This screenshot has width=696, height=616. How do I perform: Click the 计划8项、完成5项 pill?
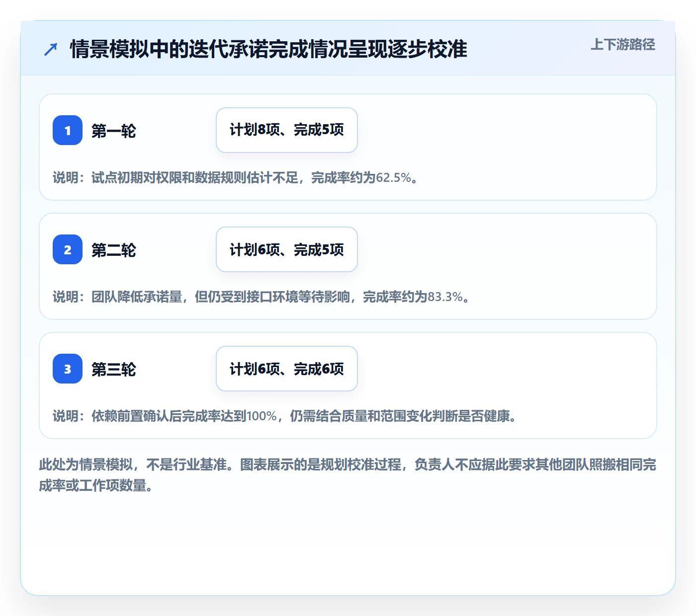click(287, 130)
